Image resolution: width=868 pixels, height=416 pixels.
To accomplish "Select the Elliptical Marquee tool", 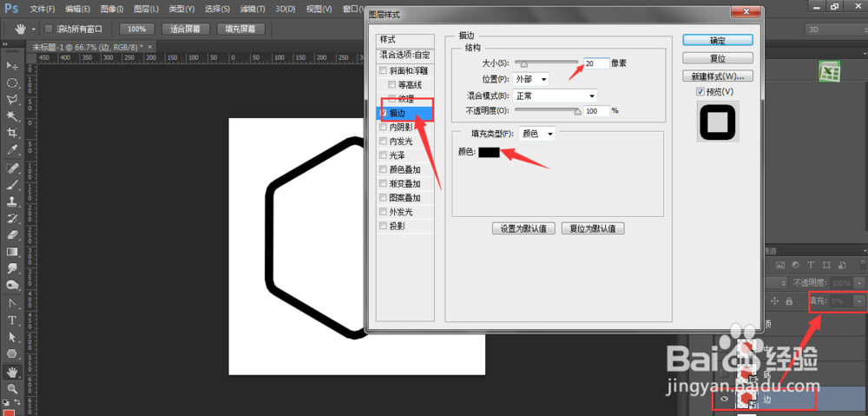I will point(11,83).
